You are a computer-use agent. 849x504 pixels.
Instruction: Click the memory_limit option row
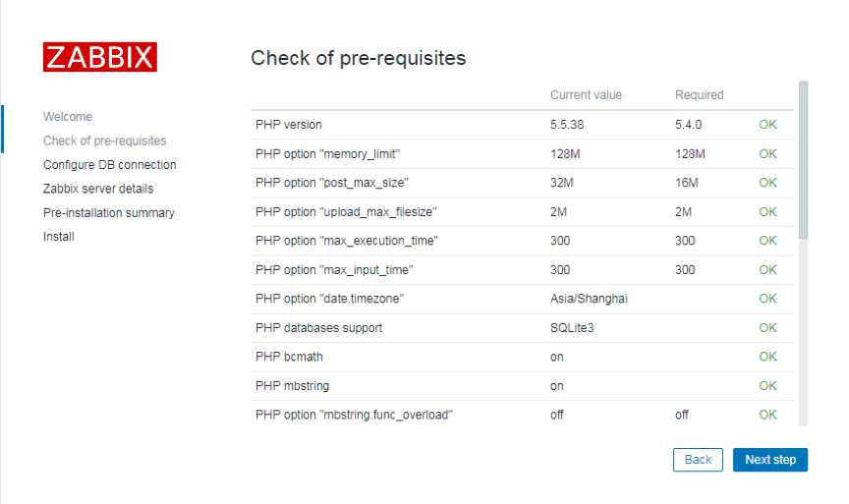point(522,153)
